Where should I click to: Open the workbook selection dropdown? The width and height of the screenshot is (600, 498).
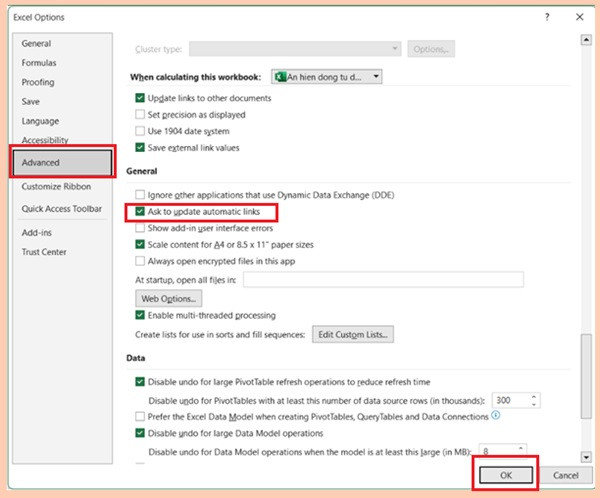coord(326,77)
